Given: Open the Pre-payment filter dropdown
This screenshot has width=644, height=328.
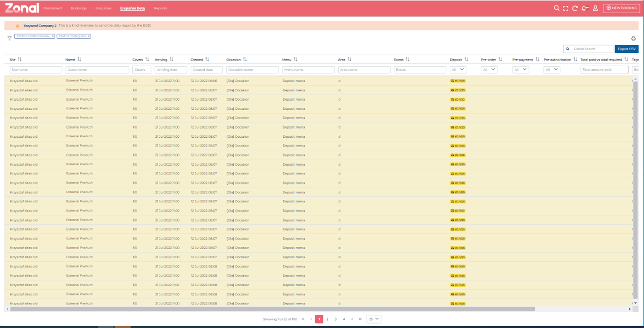Looking at the screenshot, I should pyautogui.click(x=520, y=70).
